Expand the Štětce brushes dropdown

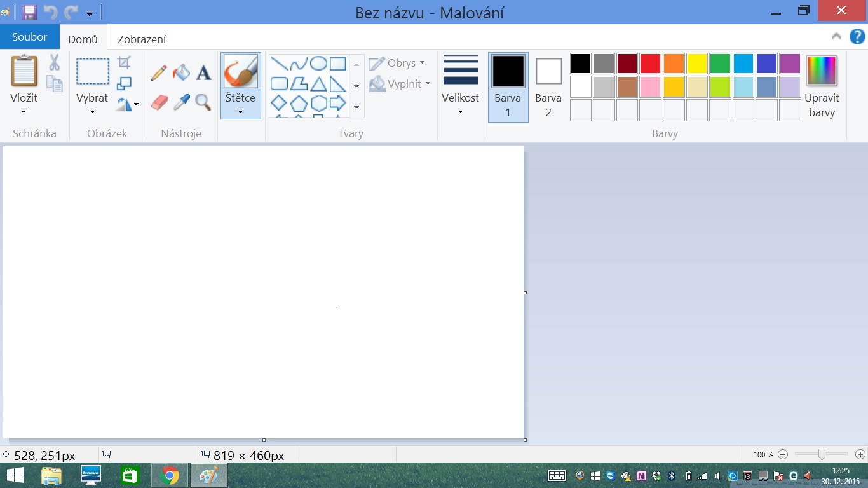click(241, 112)
